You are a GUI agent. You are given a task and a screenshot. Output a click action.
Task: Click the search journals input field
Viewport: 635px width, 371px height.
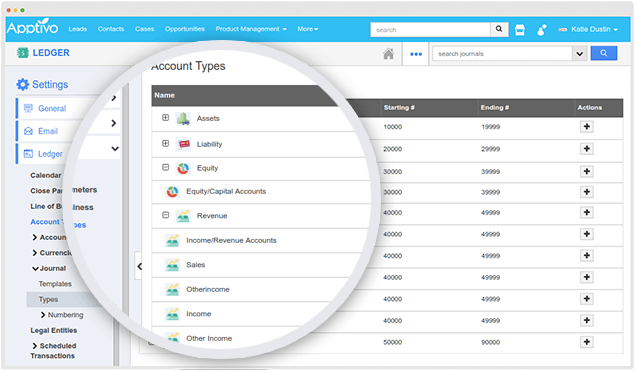[502, 53]
